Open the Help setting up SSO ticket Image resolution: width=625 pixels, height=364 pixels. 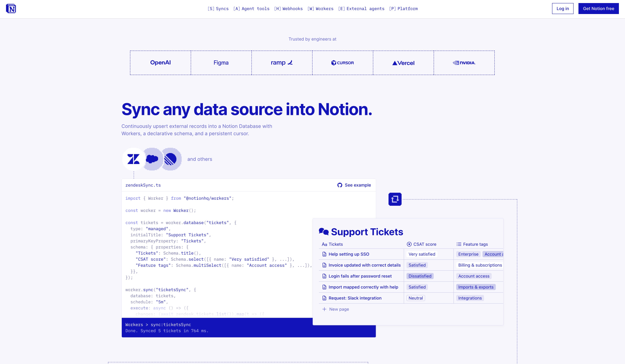pyautogui.click(x=349, y=254)
